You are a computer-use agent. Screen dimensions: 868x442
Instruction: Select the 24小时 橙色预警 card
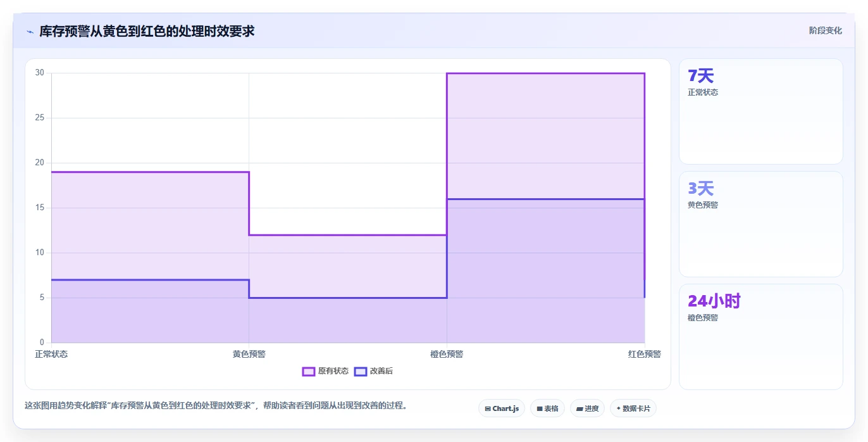(760, 337)
